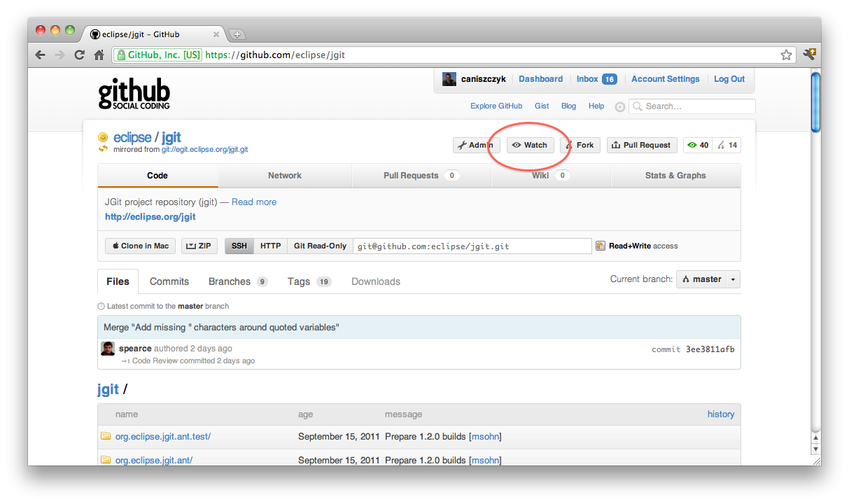Click the page vertical scrollbar thumb
The image size is (849, 504).
[x=815, y=101]
